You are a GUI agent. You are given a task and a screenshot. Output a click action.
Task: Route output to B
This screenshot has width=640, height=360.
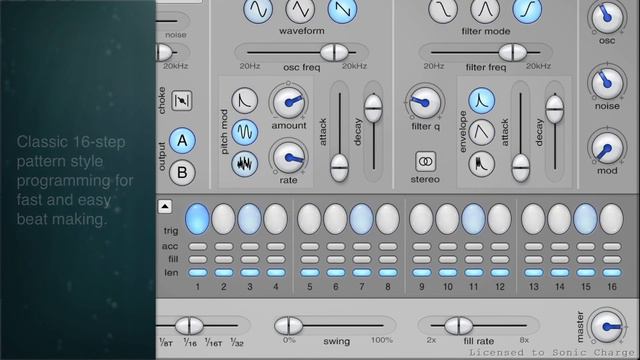pos(182,172)
